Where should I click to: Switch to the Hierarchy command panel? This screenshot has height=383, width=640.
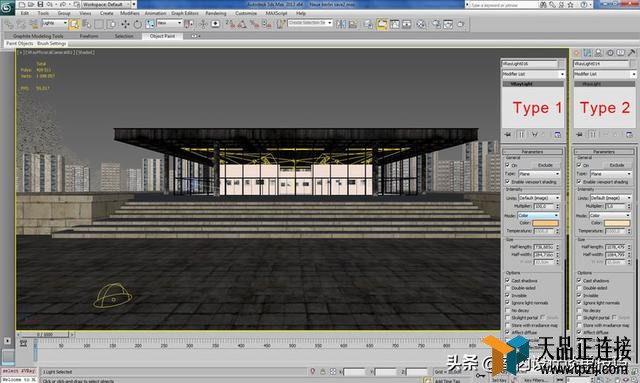point(598,53)
